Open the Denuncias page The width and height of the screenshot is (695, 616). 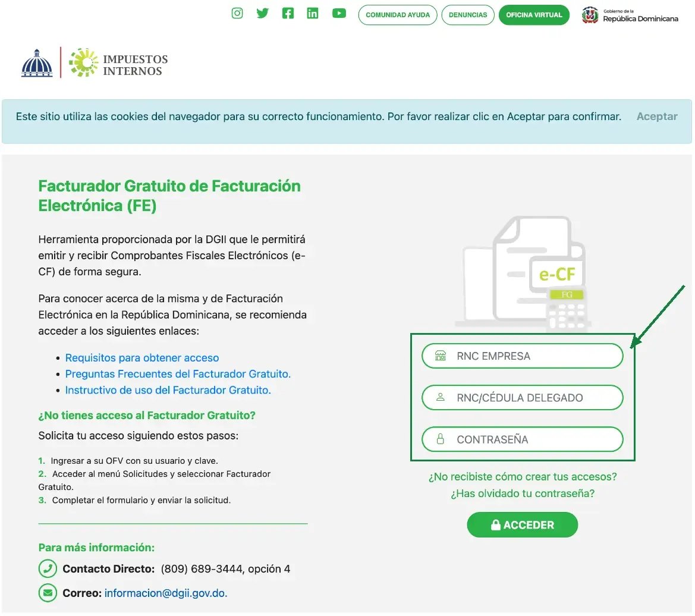[468, 15]
